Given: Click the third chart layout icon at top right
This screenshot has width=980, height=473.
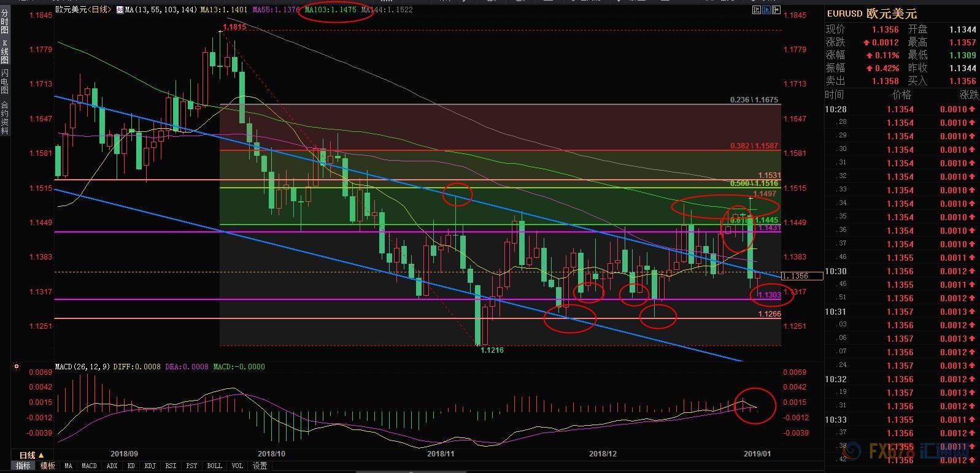Looking at the screenshot, I should (776, 10).
